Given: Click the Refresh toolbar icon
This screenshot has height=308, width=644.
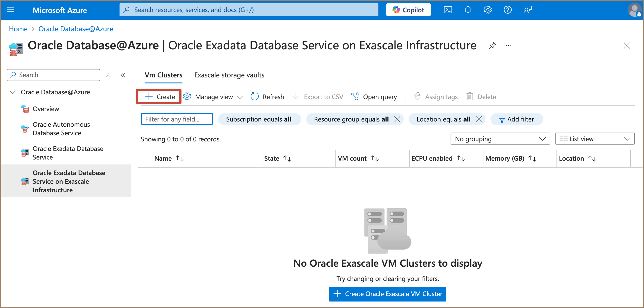Looking at the screenshot, I should click(x=255, y=97).
